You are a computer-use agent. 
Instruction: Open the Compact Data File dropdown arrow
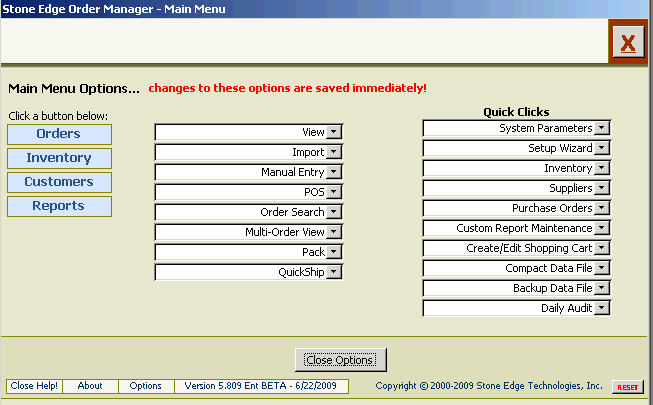click(602, 268)
